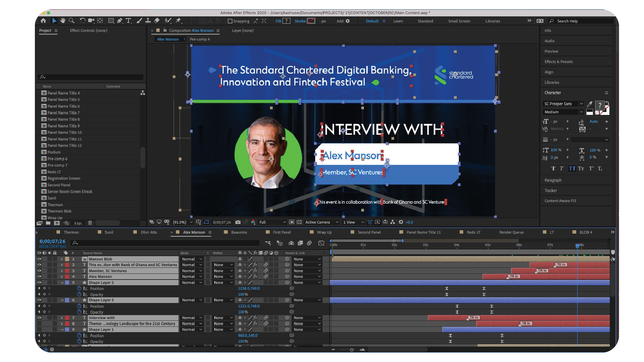Open the graph editor icon in timeline
Viewport: 644px width, 362px height.
(321, 243)
